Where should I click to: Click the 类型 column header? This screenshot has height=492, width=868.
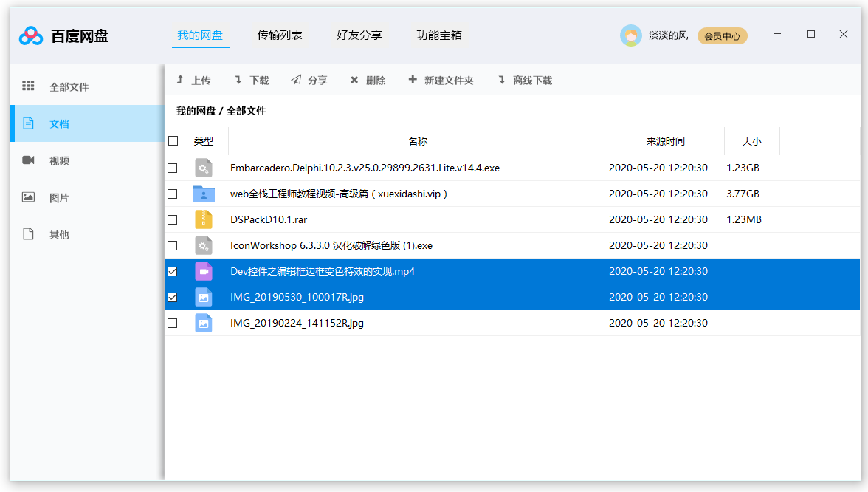click(203, 140)
